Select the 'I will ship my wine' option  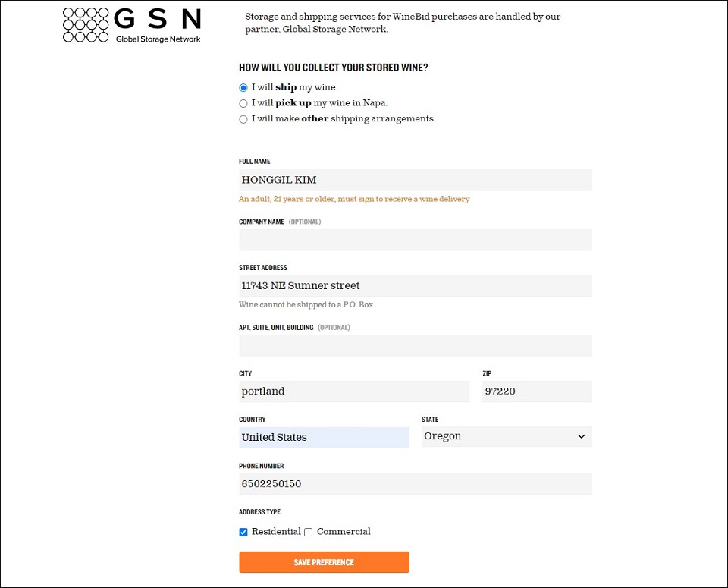(243, 87)
